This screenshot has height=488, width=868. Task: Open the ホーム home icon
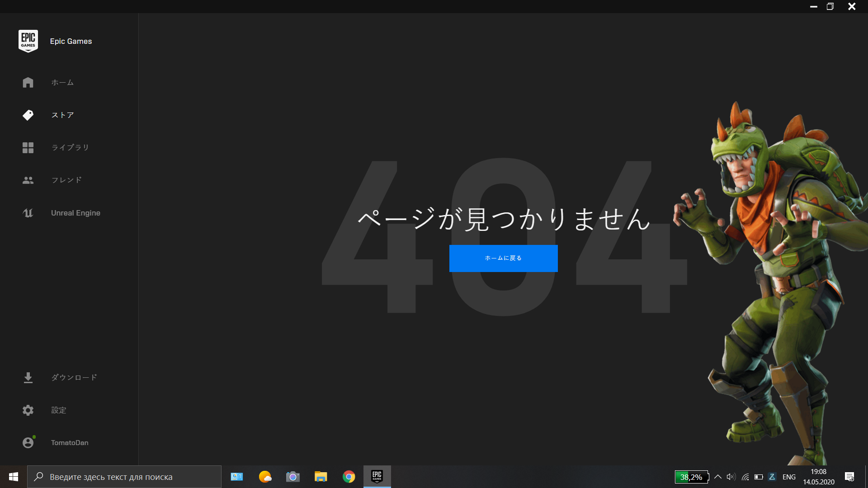pyautogui.click(x=28, y=82)
